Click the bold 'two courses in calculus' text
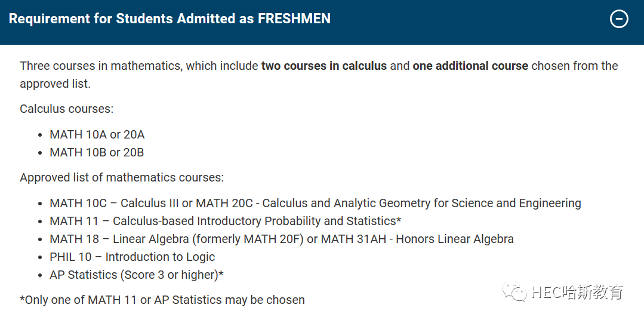 (324, 66)
